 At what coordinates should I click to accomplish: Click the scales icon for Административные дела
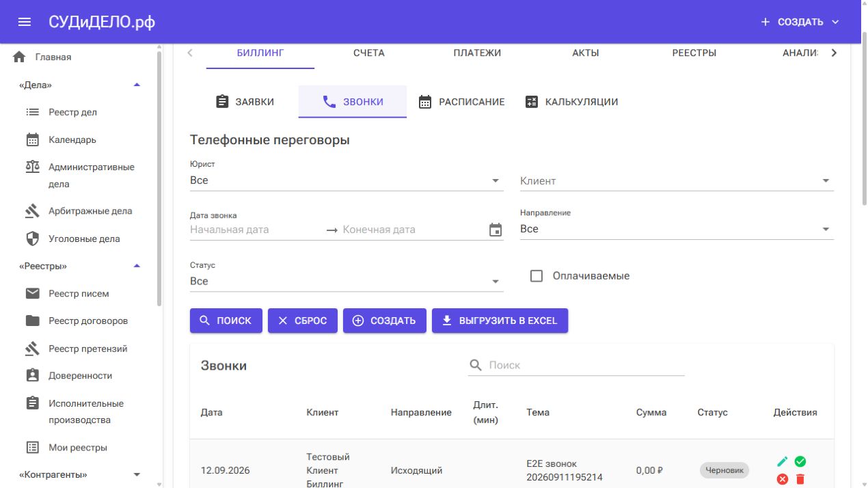(33, 167)
